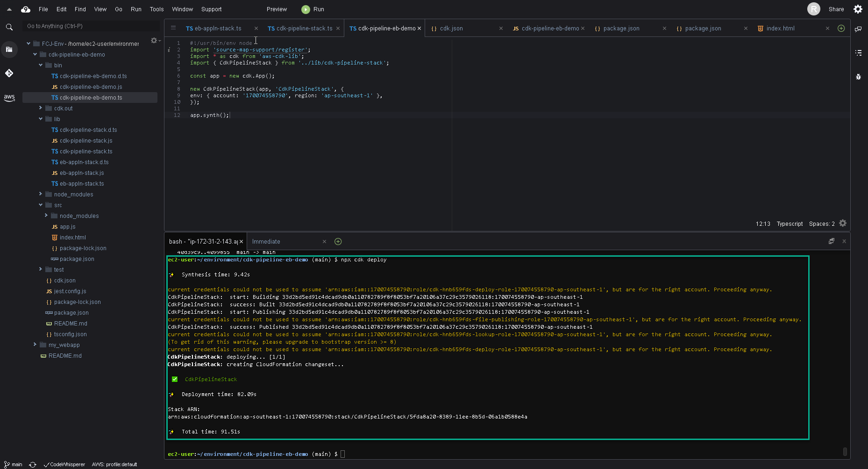Close the bash terminal tab
868x469 pixels.
coord(242,242)
